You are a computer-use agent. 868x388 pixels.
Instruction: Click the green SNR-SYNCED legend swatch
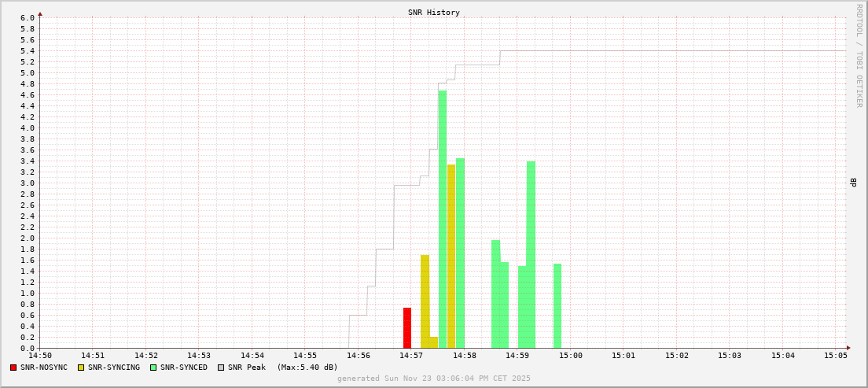[x=153, y=368]
